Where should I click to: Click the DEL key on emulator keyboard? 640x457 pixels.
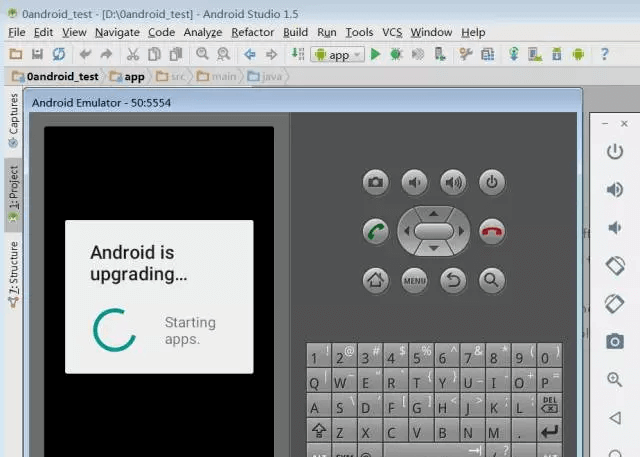pyautogui.click(x=550, y=406)
